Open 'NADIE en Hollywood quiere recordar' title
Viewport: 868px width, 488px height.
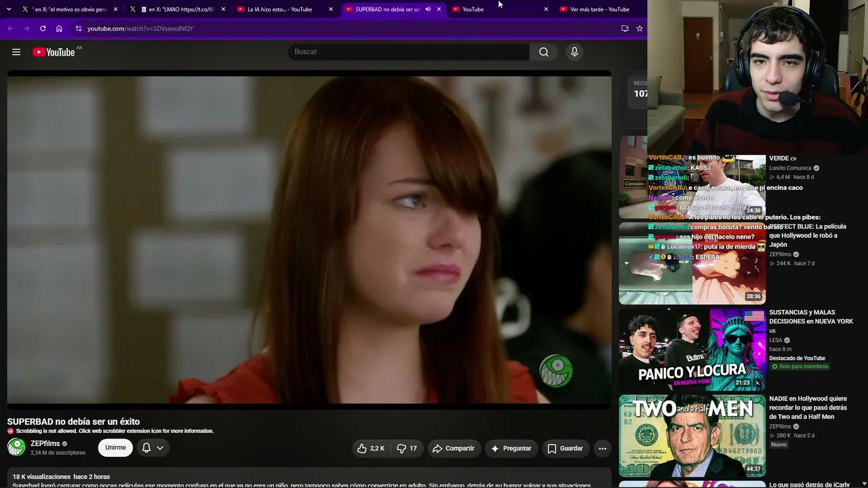pos(808,408)
